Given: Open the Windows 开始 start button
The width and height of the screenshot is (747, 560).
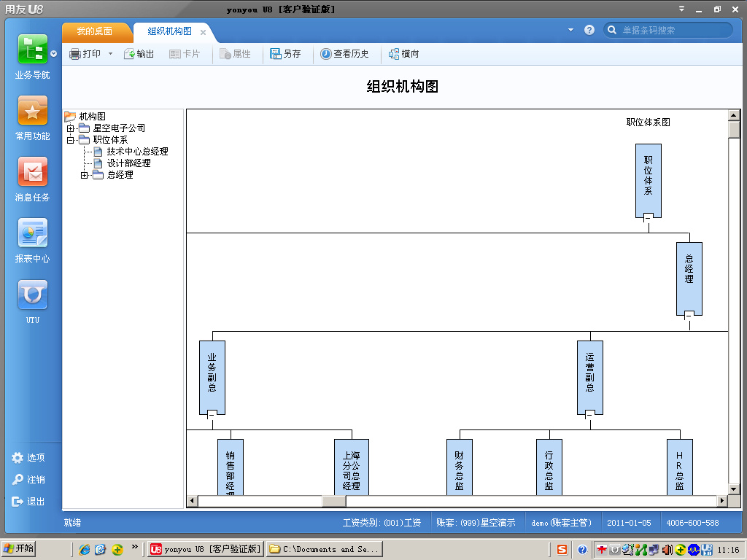Looking at the screenshot, I should (x=18, y=549).
